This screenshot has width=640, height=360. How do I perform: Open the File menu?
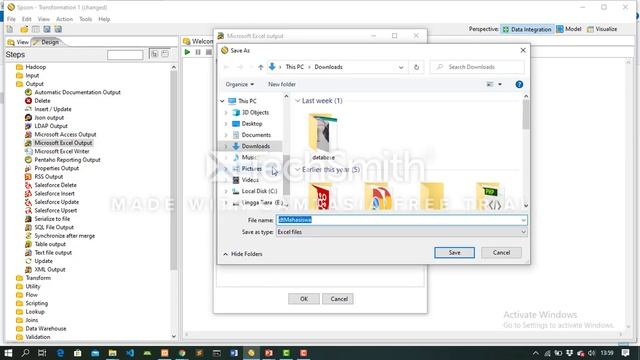click(x=11, y=19)
